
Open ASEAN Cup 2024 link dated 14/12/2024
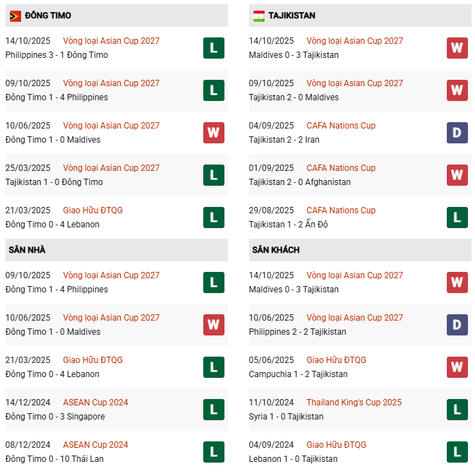[x=95, y=403]
